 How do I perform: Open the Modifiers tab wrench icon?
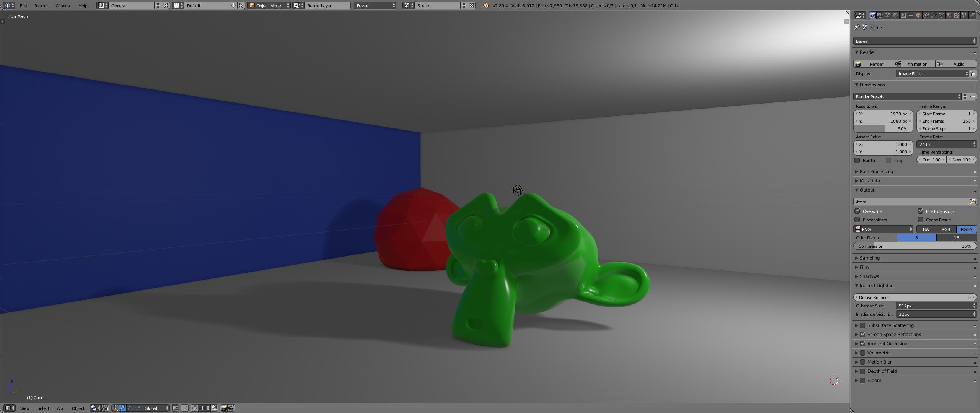click(x=934, y=15)
